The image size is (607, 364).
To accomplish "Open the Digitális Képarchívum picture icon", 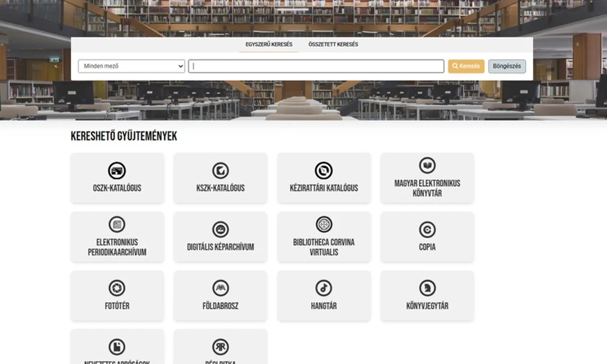I will coord(220,229).
